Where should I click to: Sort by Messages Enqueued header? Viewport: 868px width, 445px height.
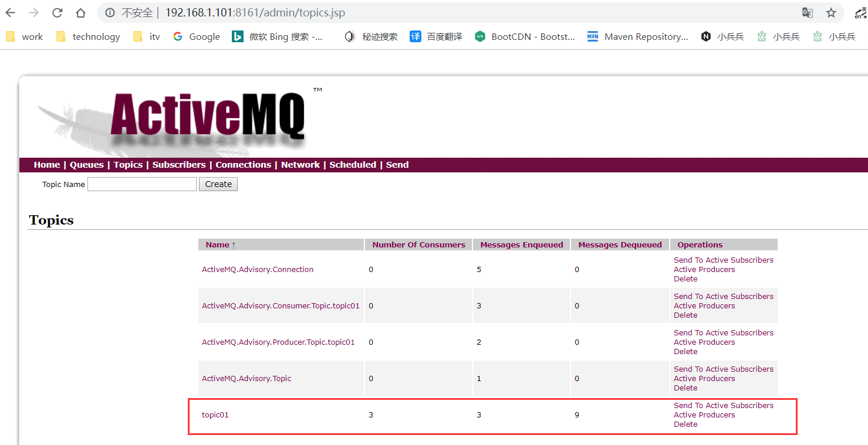coord(522,245)
